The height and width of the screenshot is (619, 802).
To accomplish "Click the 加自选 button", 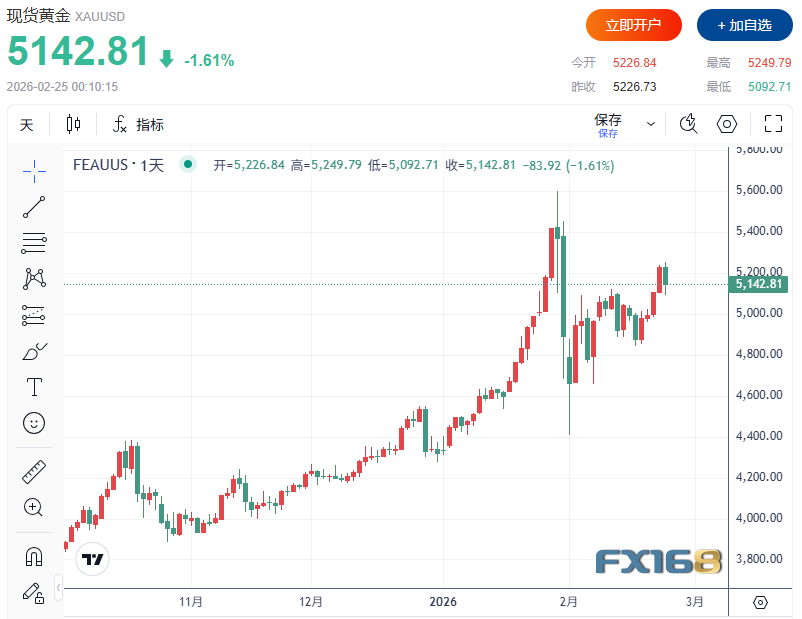I will click(745, 25).
